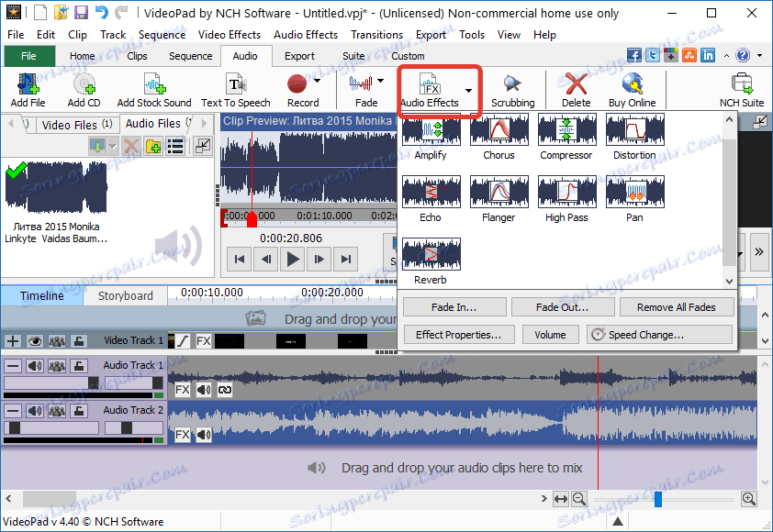Viewport: 773px width, 532px height.
Task: Toggle the group icon on Audio Track 2
Action: click(x=57, y=411)
